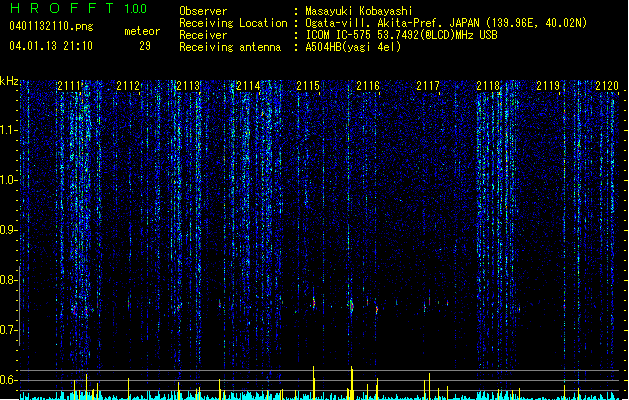Click the 2115 time marker
Screen dimensions: 629x400
(x=308, y=86)
